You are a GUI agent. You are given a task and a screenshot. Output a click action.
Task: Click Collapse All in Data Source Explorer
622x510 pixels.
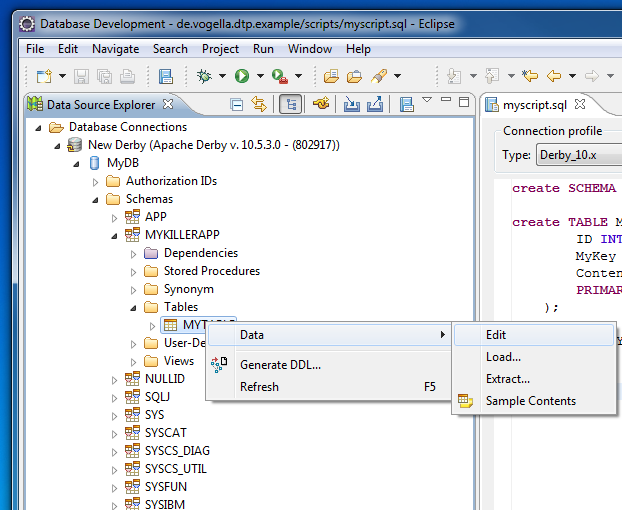tap(237, 104)
